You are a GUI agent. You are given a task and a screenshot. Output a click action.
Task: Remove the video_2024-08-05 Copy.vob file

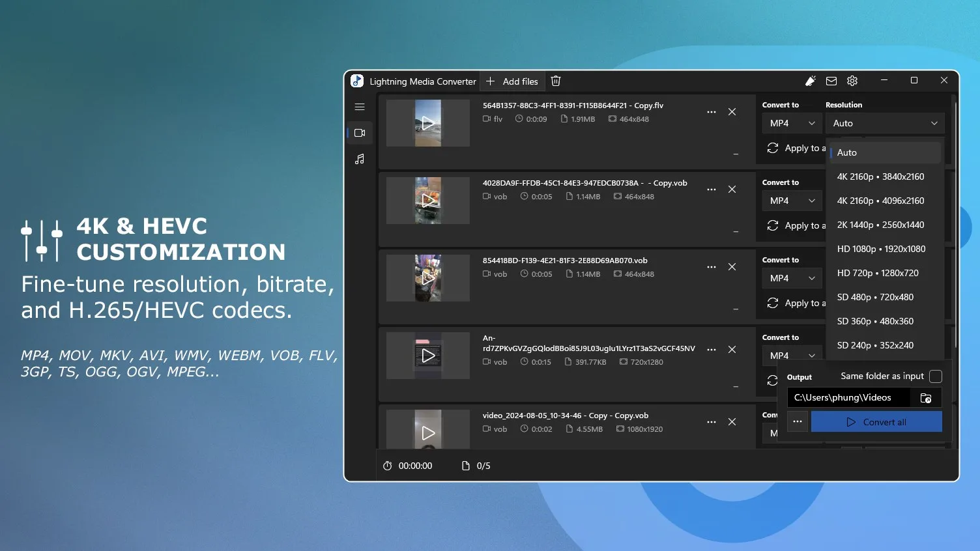(732, 422)
